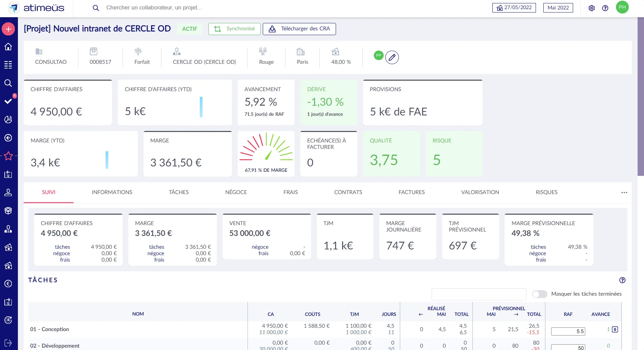Open the user silhouette sidebar icon
This screenshot has height=350, width=644.
[8, 192]
